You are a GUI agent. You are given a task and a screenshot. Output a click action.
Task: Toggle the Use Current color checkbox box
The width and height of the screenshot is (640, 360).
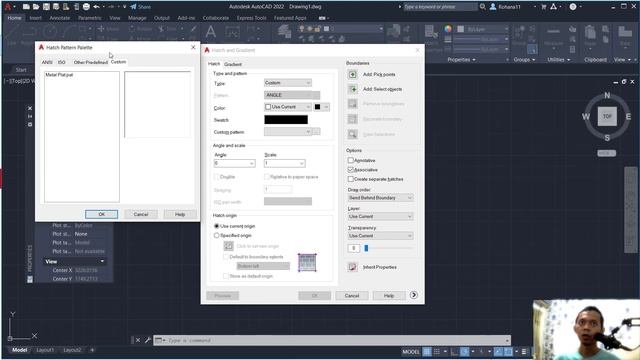point(268,107)
